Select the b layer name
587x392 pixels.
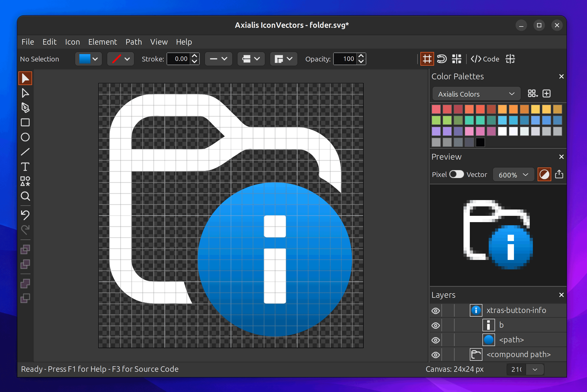click(x=501, y=325)
